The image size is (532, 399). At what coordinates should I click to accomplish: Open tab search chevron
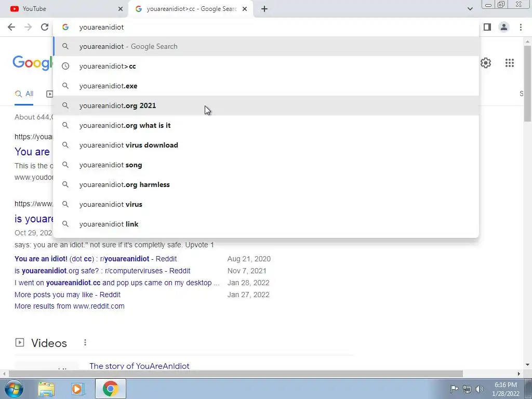[x=470, y=9]
